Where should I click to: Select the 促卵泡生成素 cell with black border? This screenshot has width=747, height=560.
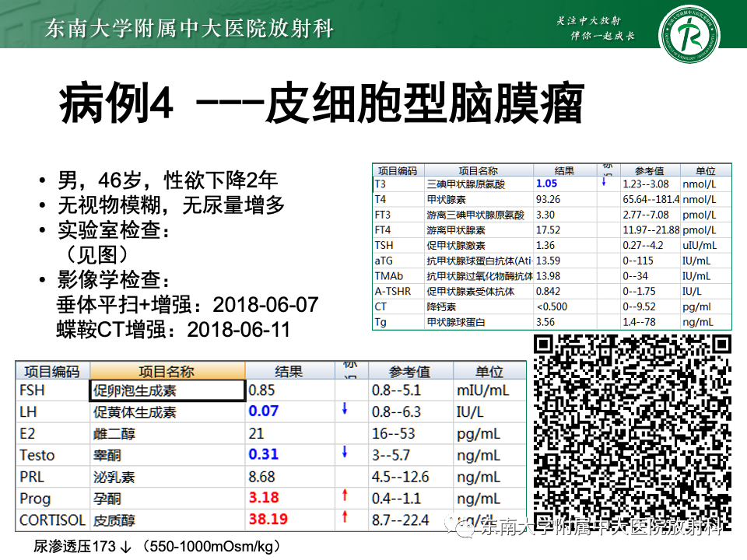pos(167,390)
